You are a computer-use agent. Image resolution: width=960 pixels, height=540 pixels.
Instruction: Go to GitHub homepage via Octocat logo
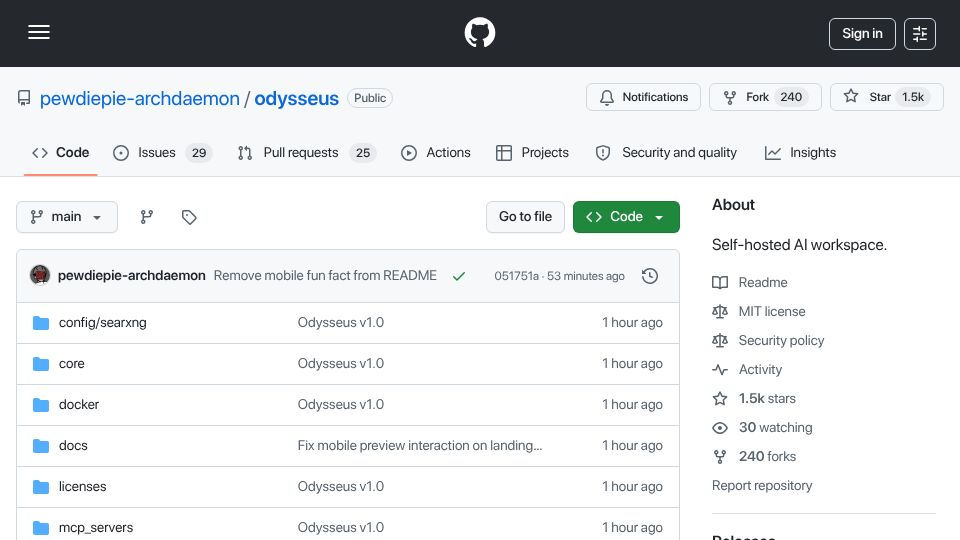(479, 32)
